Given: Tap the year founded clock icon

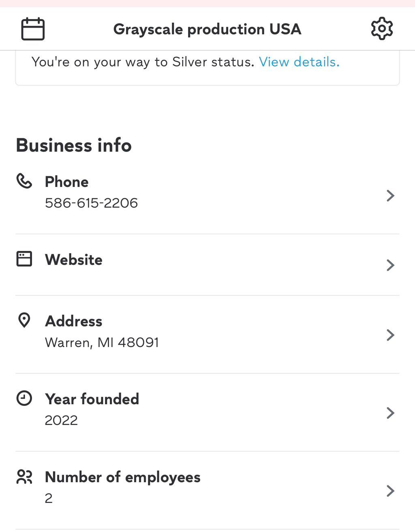Looking at the screenshot, I should click(x=24, y=398).
